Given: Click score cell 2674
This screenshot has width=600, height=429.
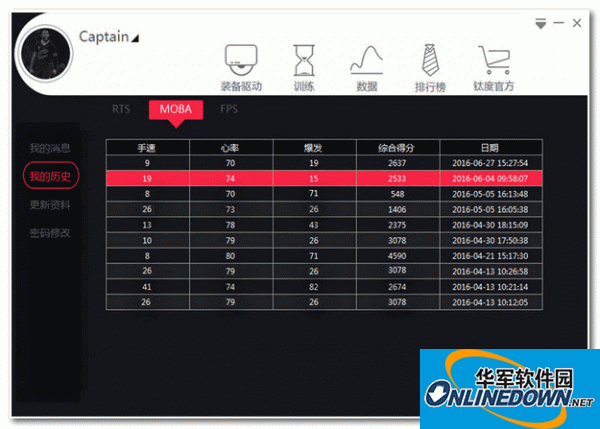Looking at the screenshot, I should [x=398, y=287].
